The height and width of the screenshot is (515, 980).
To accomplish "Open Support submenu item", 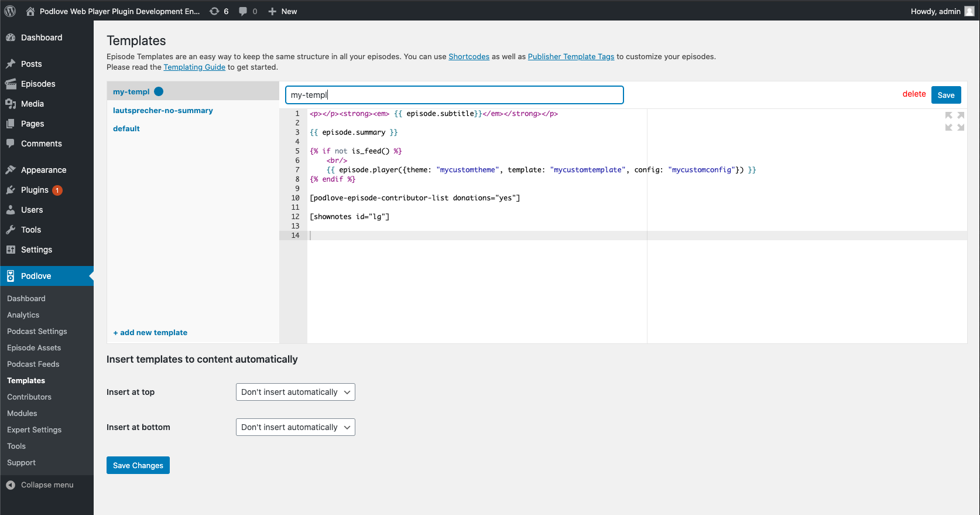I will tap(21, 462).
